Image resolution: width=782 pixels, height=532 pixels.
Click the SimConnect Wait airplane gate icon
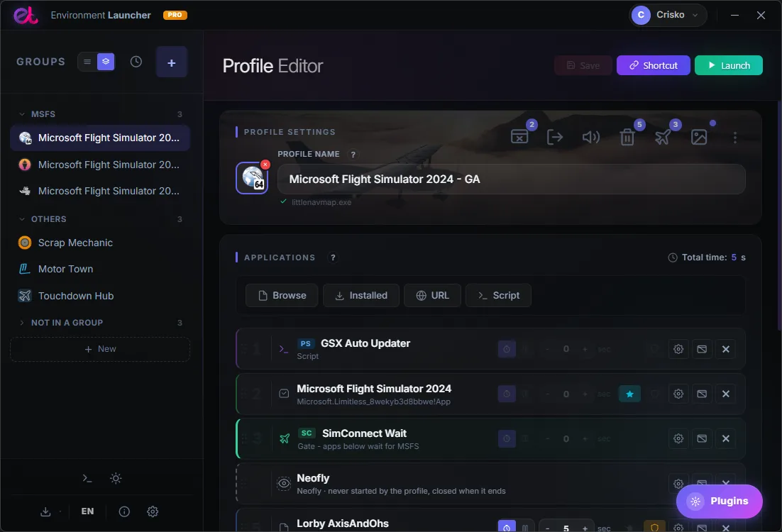click(285, 439)
